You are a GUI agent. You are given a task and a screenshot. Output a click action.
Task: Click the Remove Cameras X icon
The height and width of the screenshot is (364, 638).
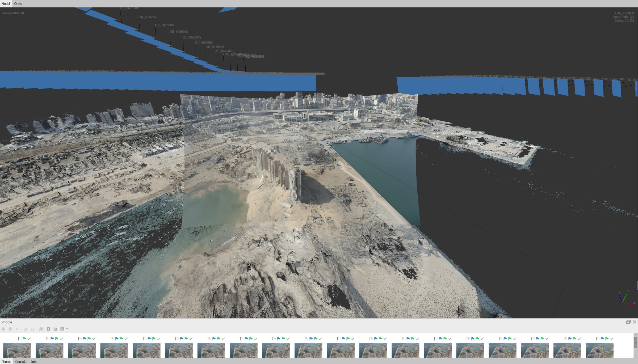point(17,329)
